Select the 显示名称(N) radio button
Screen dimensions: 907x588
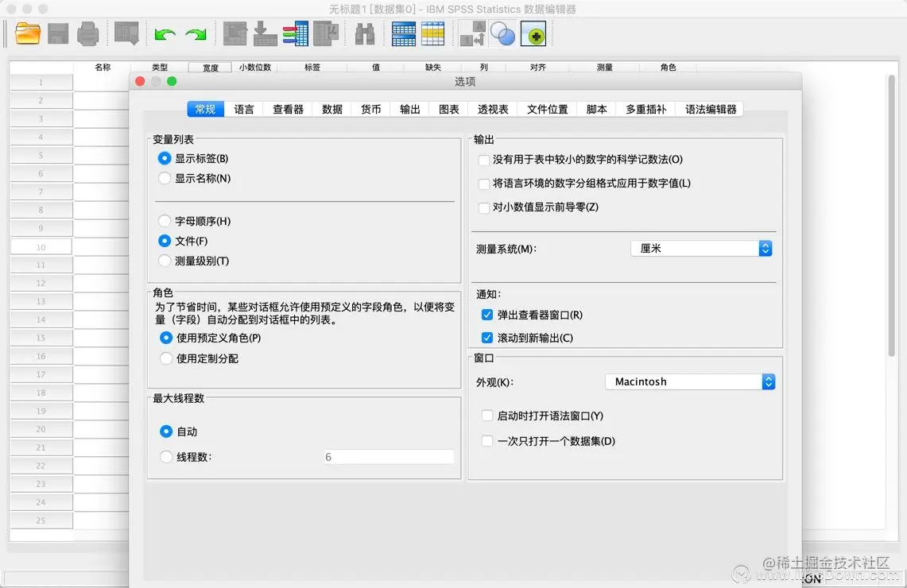point(165,178)
